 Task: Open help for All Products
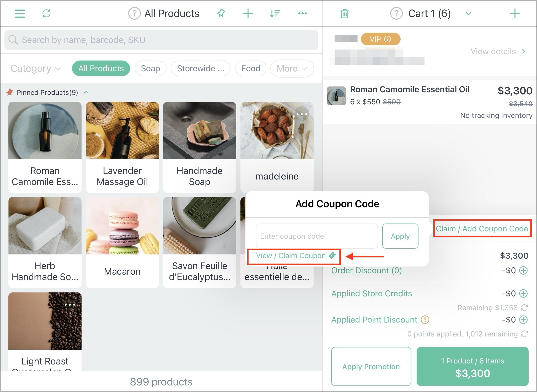point(134,14)
